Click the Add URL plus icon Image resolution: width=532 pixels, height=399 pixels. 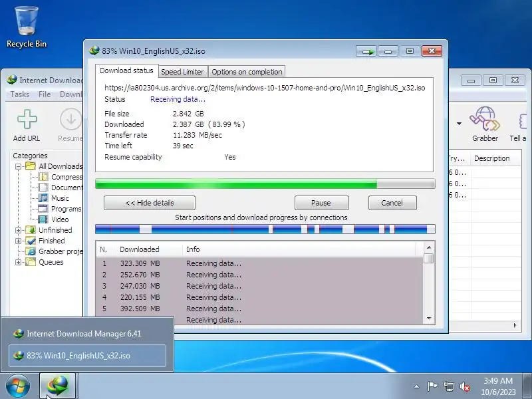click(x=27, y=119)
